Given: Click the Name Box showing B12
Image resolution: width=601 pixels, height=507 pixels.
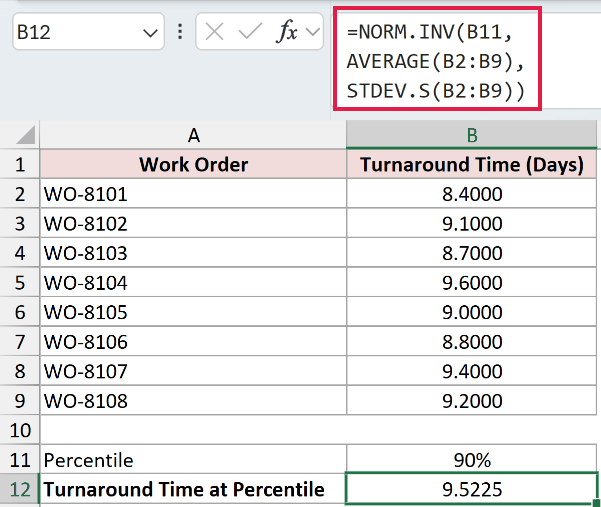Looking at the screenshot, I should click(x=88, y=32).
